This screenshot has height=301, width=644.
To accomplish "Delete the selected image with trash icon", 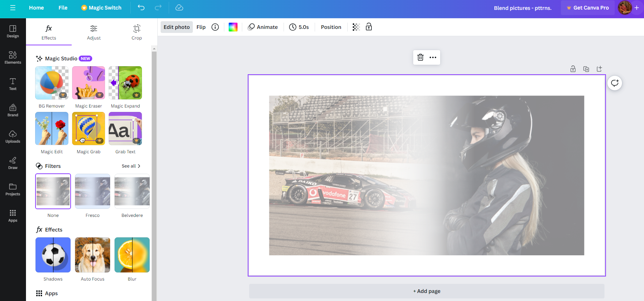I will (x=420, y=57).
